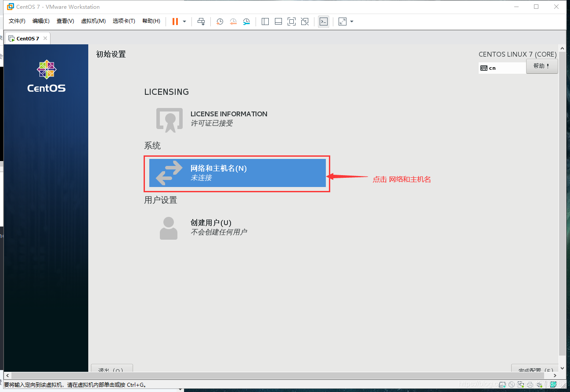Pause the virtual machine with the orange pause icon
Screen dimensions: 570x392
click(175, 22)
